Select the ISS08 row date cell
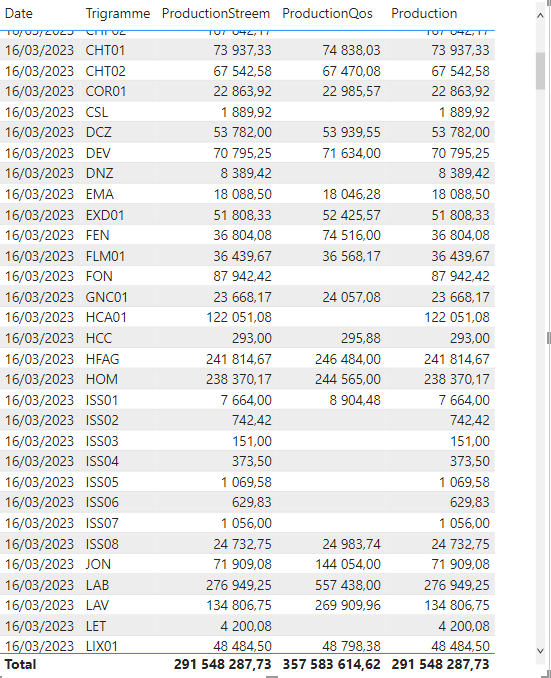551x678 pixels. [x=39, y=544]
